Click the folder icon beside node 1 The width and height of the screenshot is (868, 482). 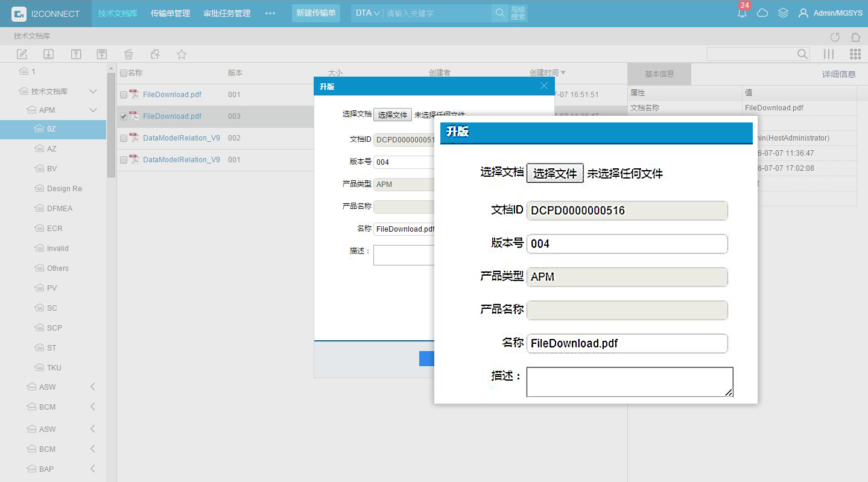(24, 71)
